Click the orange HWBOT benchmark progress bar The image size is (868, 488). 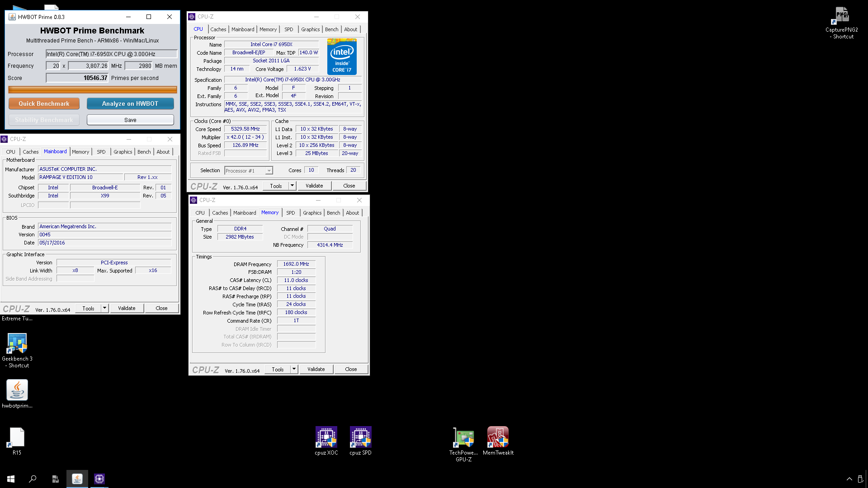tap(93, 89)
